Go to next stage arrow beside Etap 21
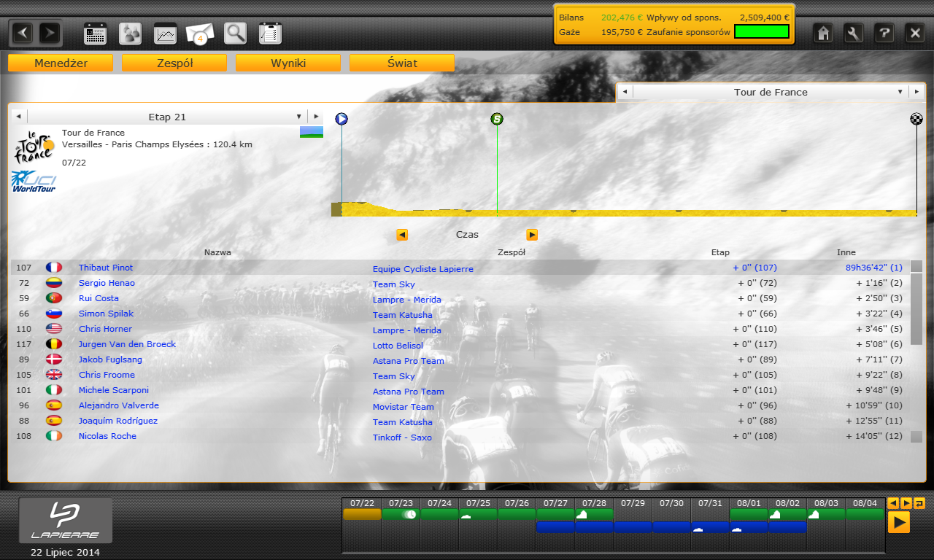The image size is (934, 560). (x=316, y=117)
